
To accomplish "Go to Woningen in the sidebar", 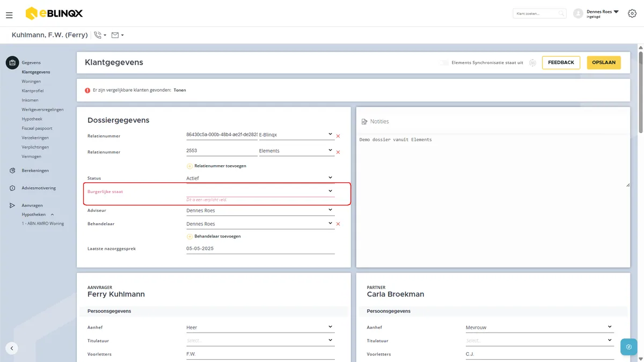I will [31, 82].
